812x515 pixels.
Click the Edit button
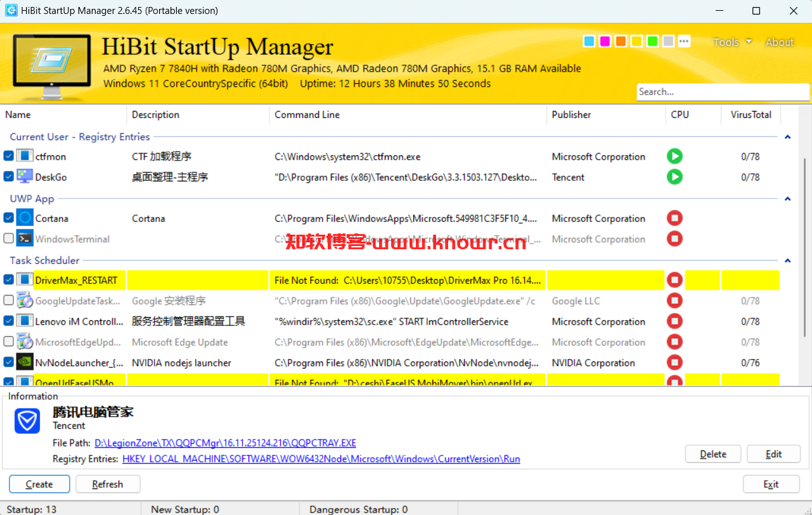click(773, 454)
